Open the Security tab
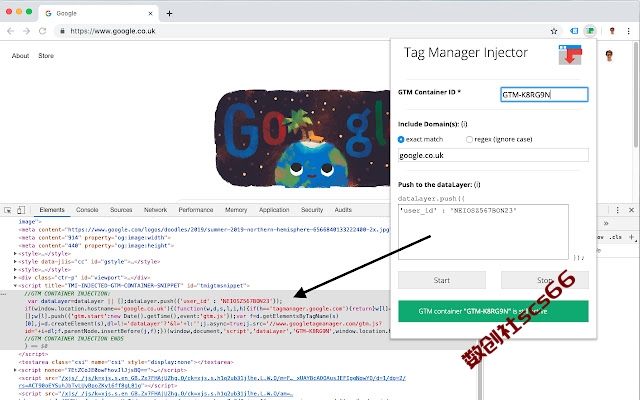 [312, 210]
